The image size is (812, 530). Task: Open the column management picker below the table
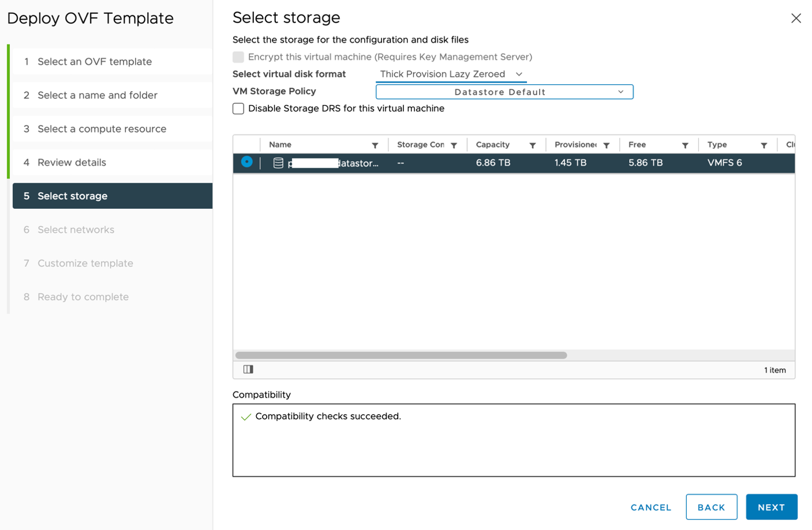click(x=248, y=370)
